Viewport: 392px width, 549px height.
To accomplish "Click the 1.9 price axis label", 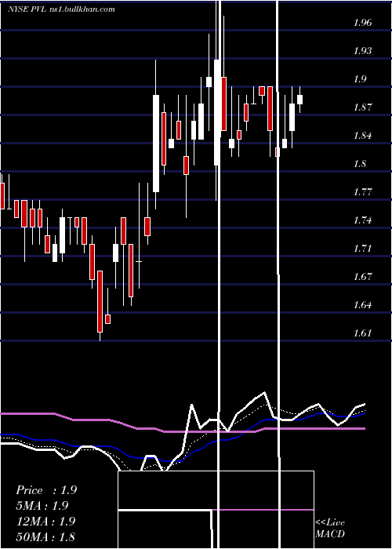I will click(x=360, y=79).
